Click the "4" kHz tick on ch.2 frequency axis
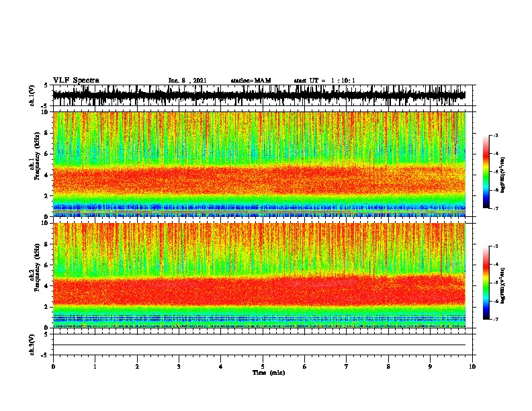Viewport: 532px width, 411px height. click(46, 286)
